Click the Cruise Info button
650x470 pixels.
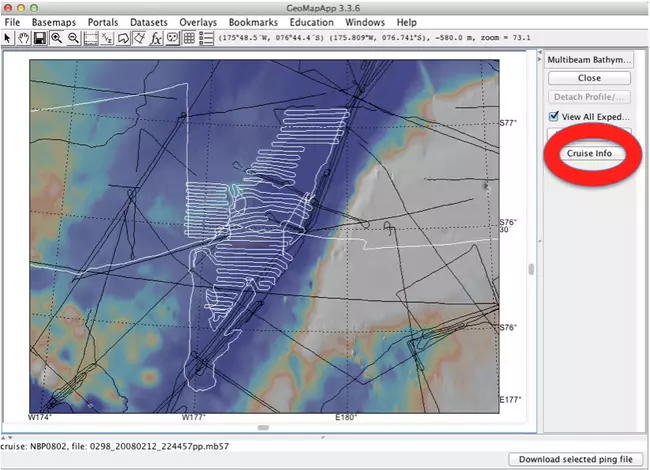[589, 154]
